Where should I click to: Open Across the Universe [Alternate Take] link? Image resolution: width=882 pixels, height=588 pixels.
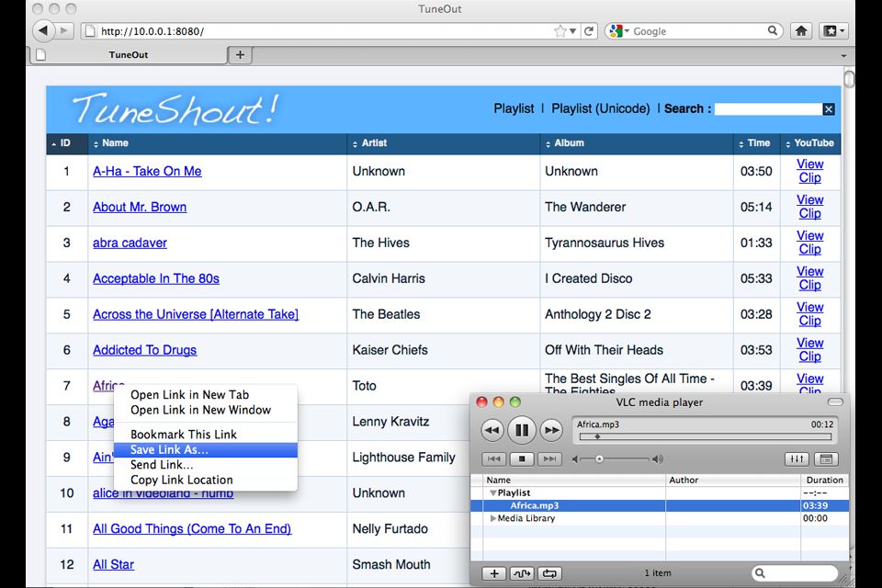tap(196, 314)
